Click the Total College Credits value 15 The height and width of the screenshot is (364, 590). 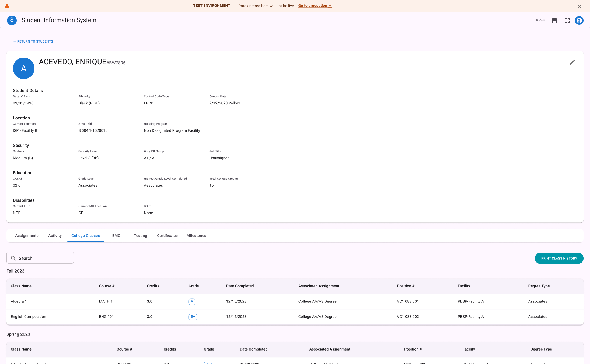tap(211, 185)
